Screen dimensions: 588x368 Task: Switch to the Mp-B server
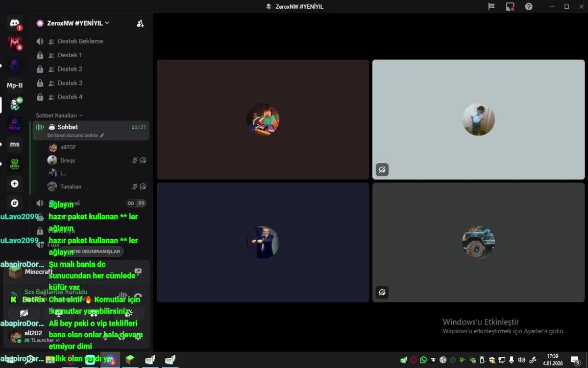[x=15, y=85]
